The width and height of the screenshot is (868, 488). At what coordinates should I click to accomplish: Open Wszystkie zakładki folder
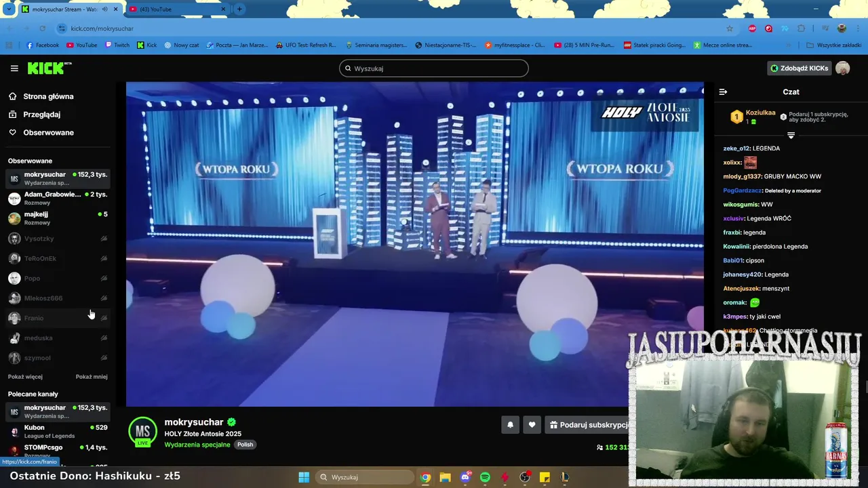pos(834,45)
